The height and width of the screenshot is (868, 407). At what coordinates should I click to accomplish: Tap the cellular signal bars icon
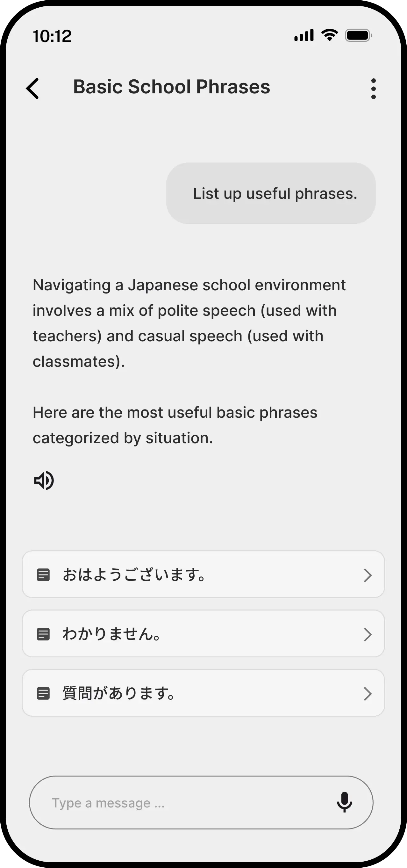(304, 35)
